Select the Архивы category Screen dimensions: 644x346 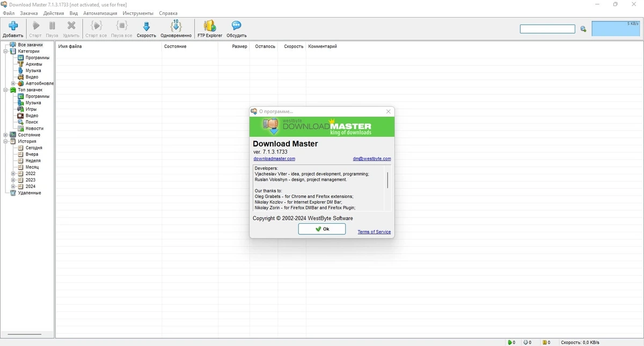(34, 64)
